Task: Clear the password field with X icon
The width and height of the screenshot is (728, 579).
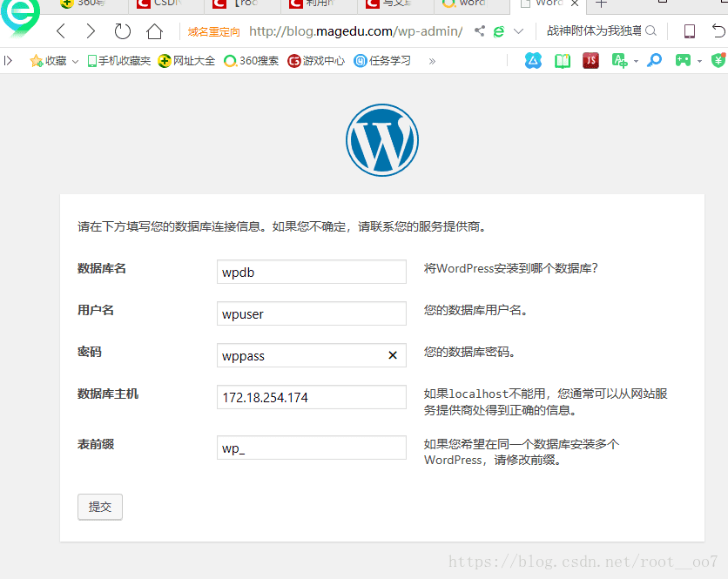Action: [393, 355]
